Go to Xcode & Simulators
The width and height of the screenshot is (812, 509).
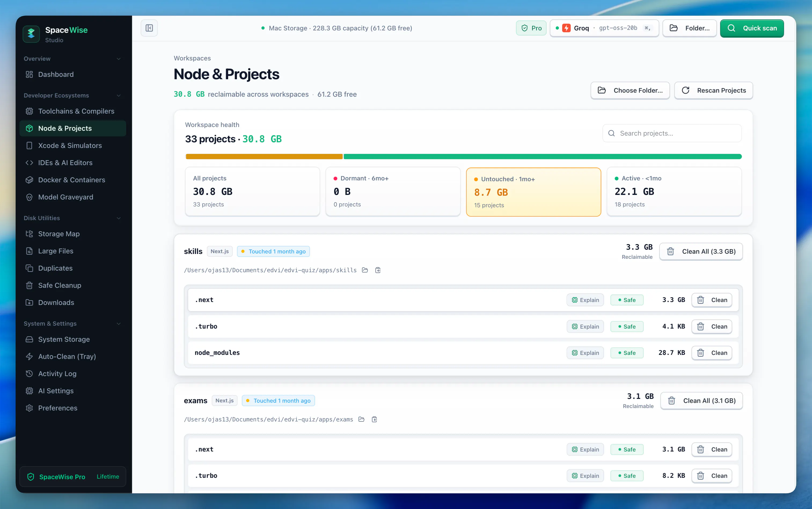[x=73, y=146]
